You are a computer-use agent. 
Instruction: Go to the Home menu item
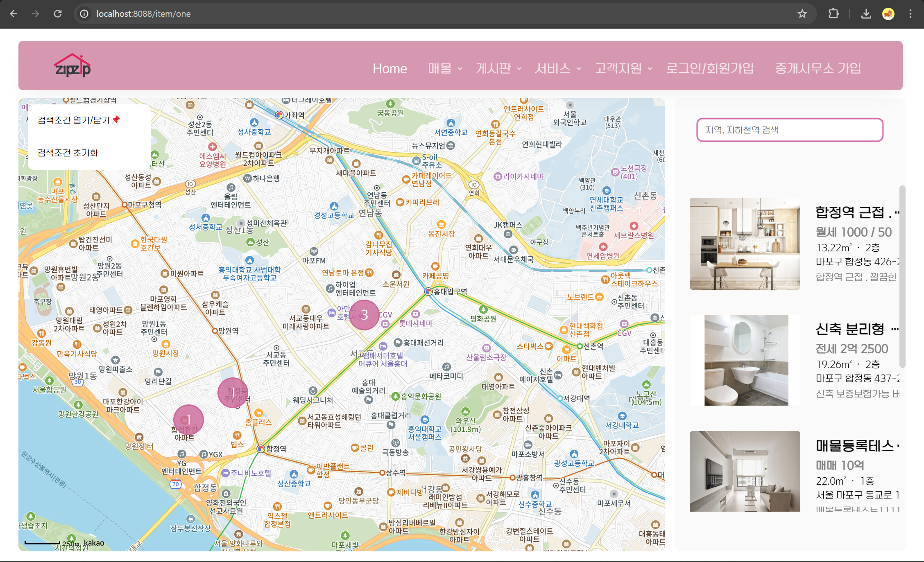click(390, 68)
